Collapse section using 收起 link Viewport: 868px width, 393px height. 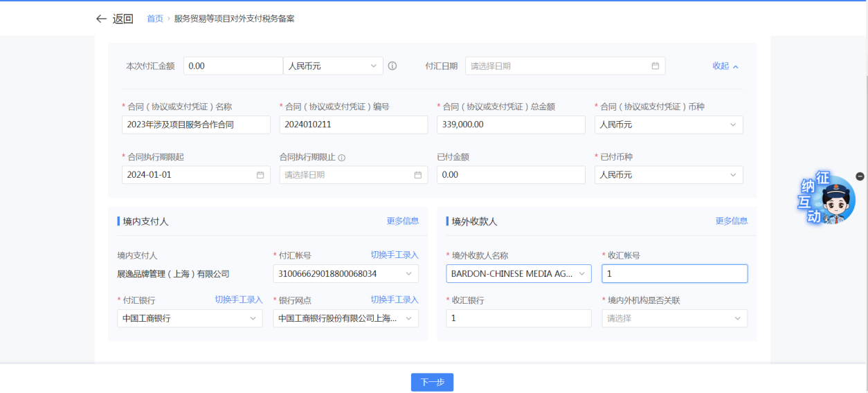tap(725, 66)
